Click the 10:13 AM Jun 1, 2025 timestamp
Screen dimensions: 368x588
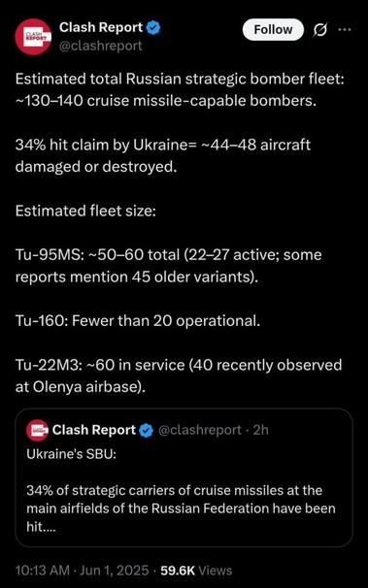(83, 571)
